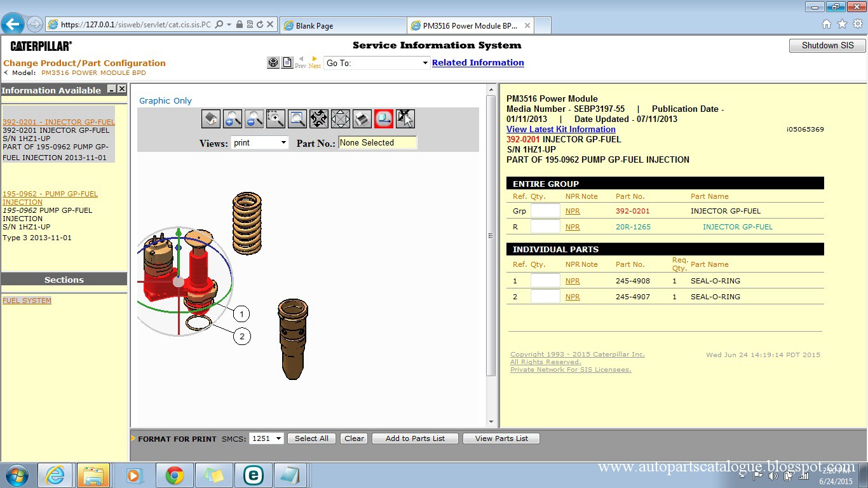Open the Views dropdown
This screenshot has height=488, width=868.
260,142
